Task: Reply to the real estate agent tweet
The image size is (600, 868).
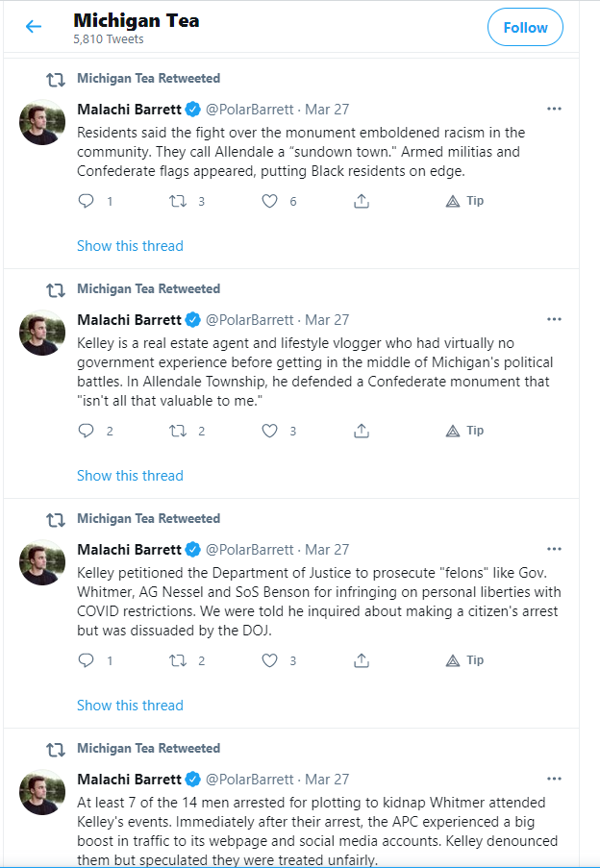Action: coord(87,431)
